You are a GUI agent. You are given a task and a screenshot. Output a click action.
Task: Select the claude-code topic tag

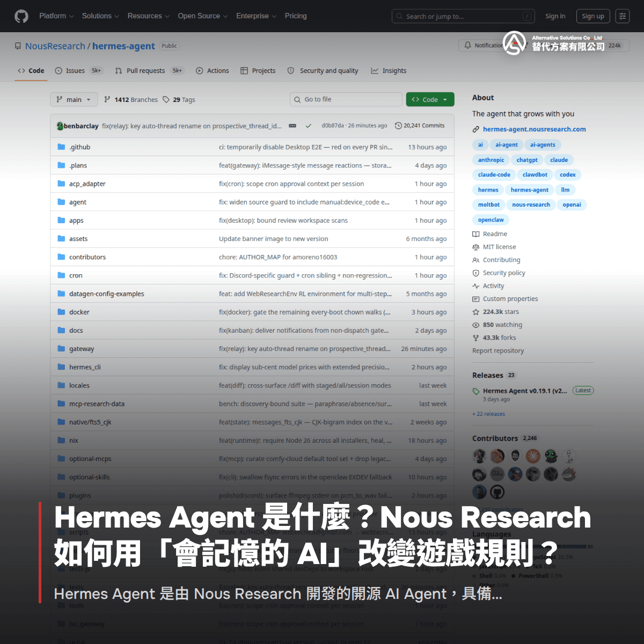point(494,175)
